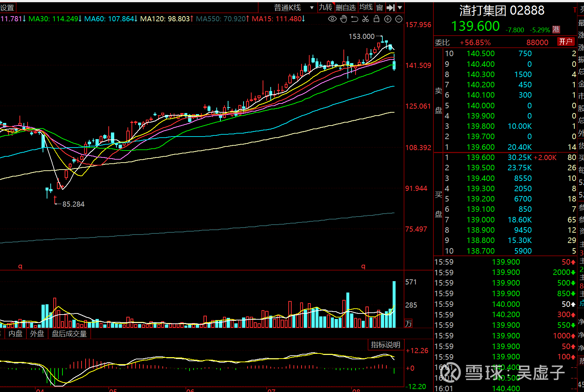Image resolution: width=584 pixels, height=392 pixels.
Task: Select buy level 5 price 139.200
Action: (480, 199)
